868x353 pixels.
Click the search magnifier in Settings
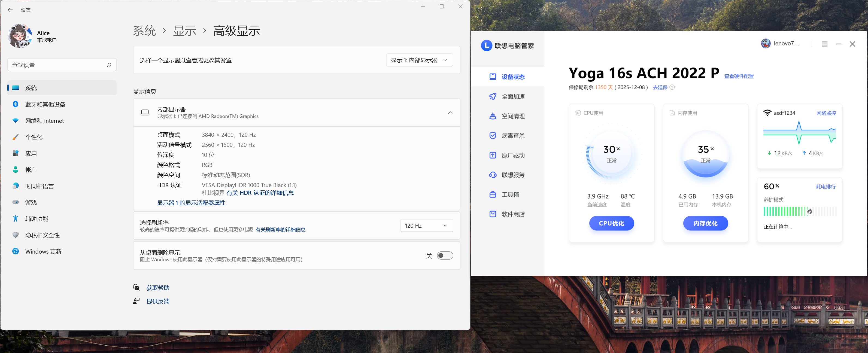pyautogui.click(x=109, y=65)
